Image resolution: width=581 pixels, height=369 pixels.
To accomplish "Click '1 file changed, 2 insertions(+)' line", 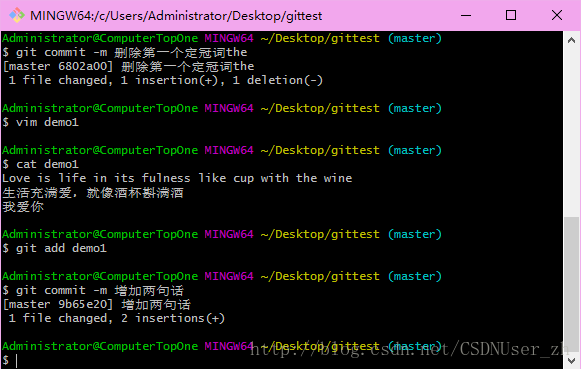I will tap(116, 318).
